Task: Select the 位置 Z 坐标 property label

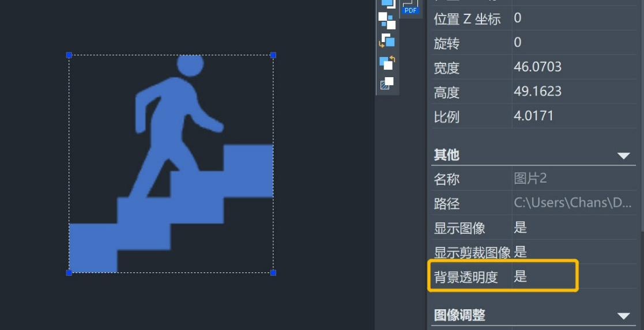Action: pyautogui.click(x=467, y=19)
